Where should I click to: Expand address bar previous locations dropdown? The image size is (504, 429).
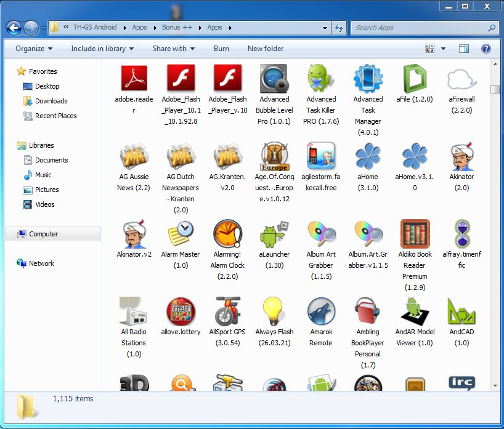(x=325, y=28)
